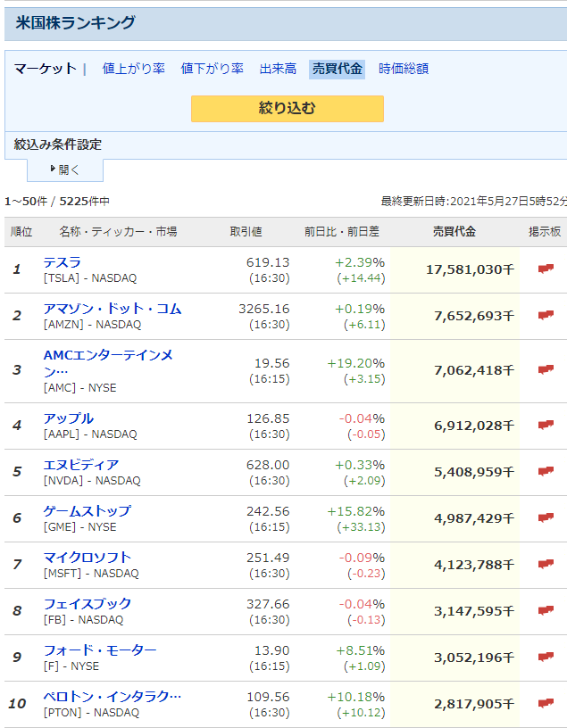
Task: Open the アップル stock link
Action: pyautogui.click(x=69, y=418)
